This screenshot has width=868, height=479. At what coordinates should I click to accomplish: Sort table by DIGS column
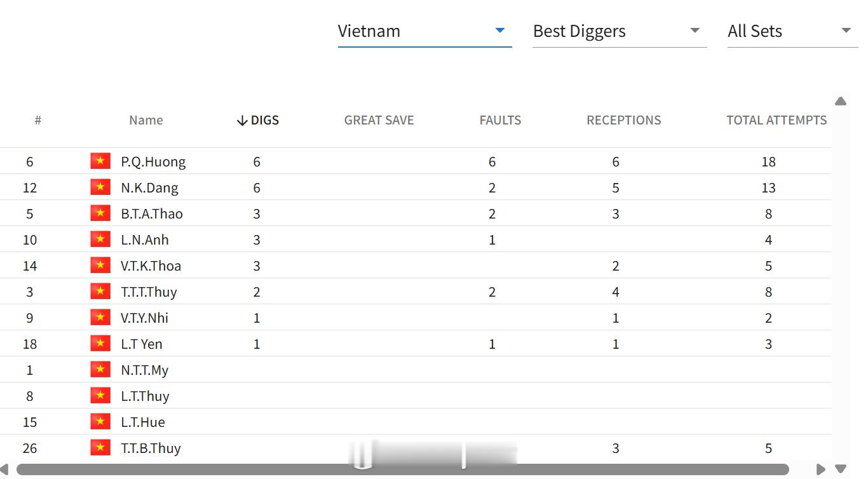257,120
